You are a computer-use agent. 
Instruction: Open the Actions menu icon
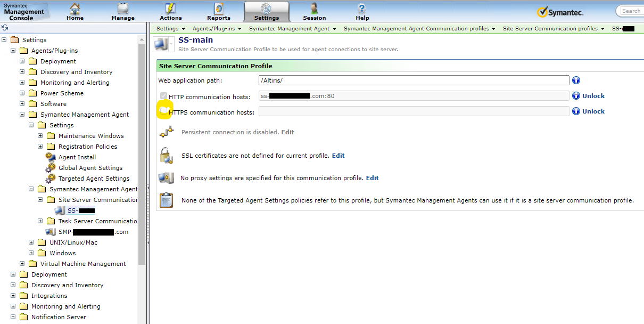pyautogui.click(x=170, y=9)
